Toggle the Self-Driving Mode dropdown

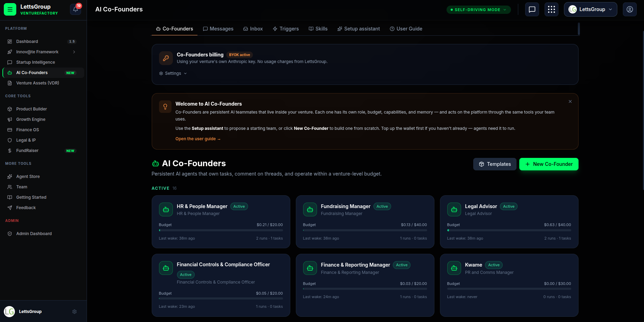(478, 10)
